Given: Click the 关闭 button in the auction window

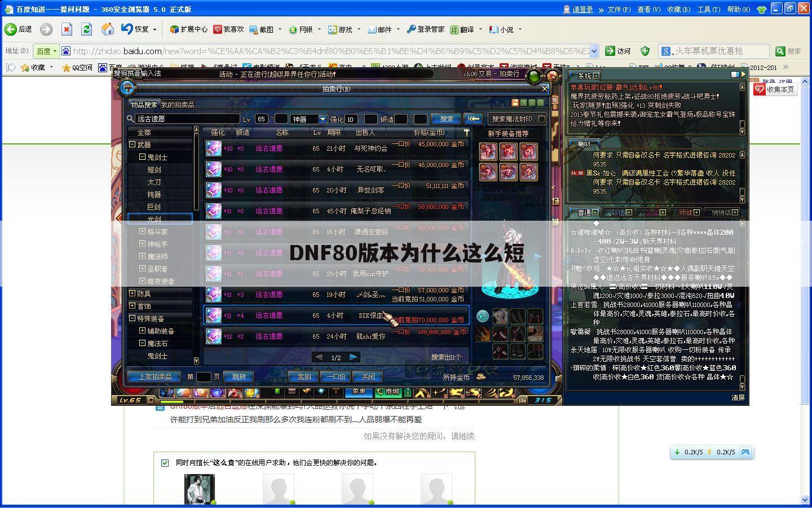Looking at the screenshot, I should pyautogui.click(x=368, y=376).
